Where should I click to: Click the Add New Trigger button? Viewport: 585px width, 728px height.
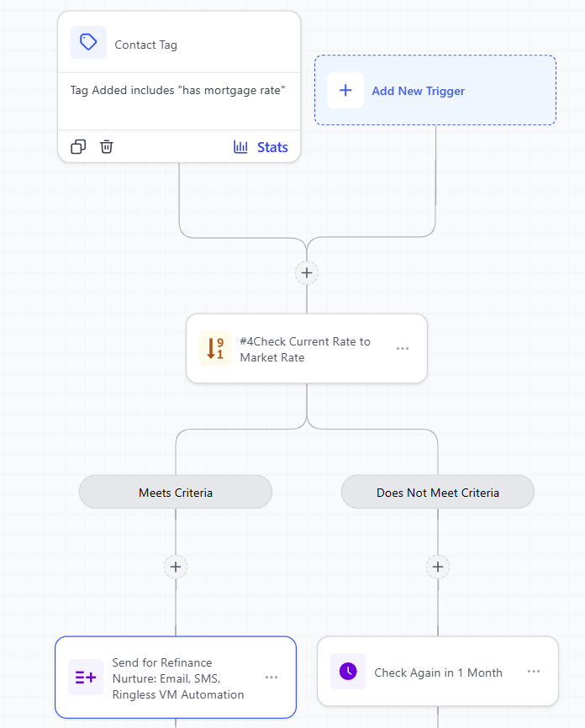click(x=435, y=90)
